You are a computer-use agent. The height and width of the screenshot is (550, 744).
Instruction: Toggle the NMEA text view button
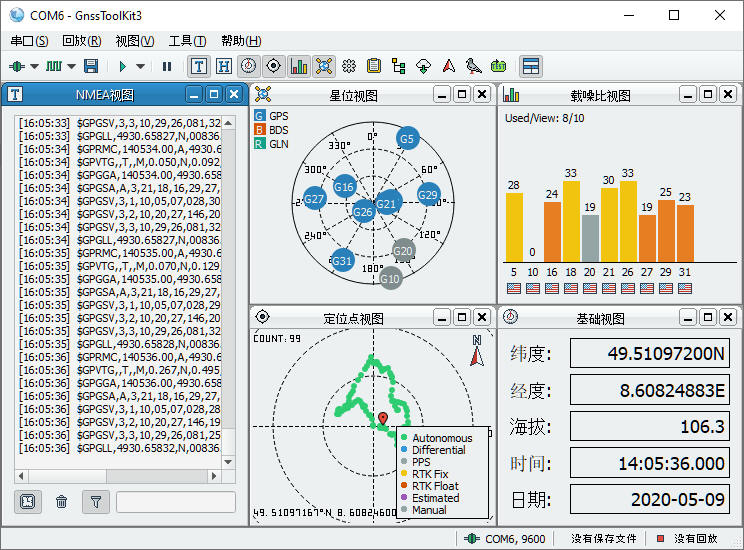click(x=199, y=66)
